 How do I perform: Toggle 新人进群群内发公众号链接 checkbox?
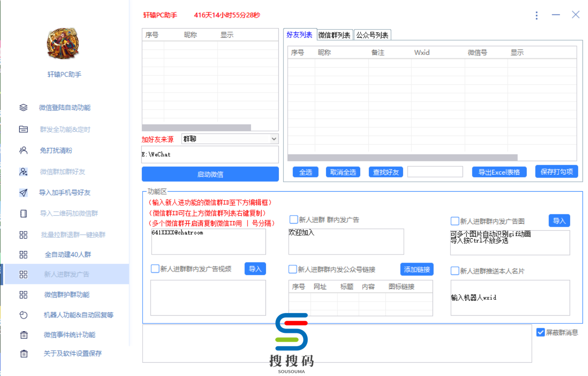point(293,269)
